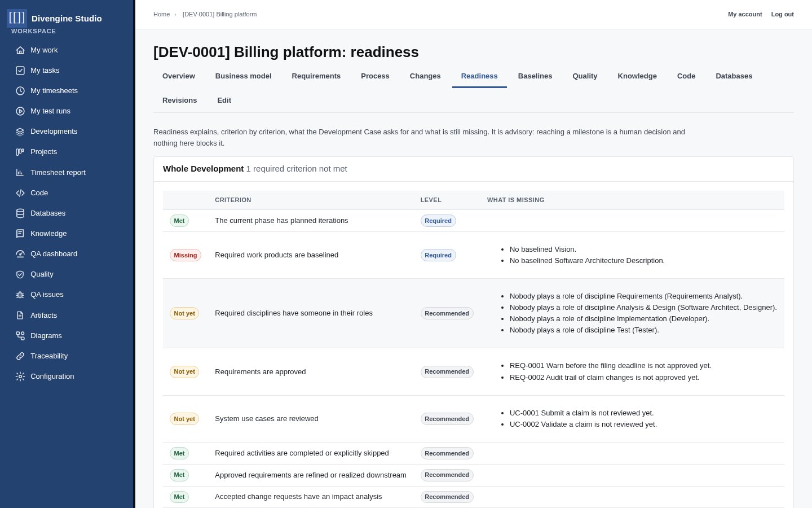This screenshot has width=812, height=508.
Task: Click 'The current phase has planned iterations'
Action: coord(281,221)
